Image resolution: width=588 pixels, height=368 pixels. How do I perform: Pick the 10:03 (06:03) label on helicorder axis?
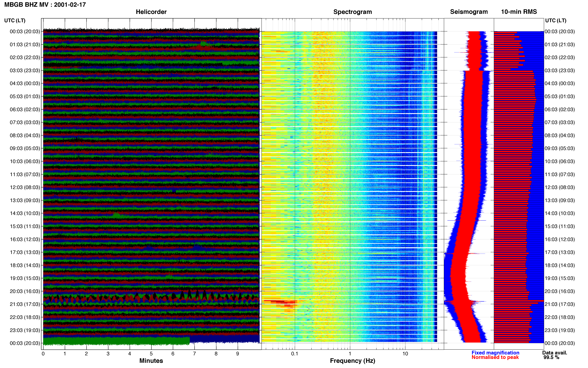pos(25,161)
